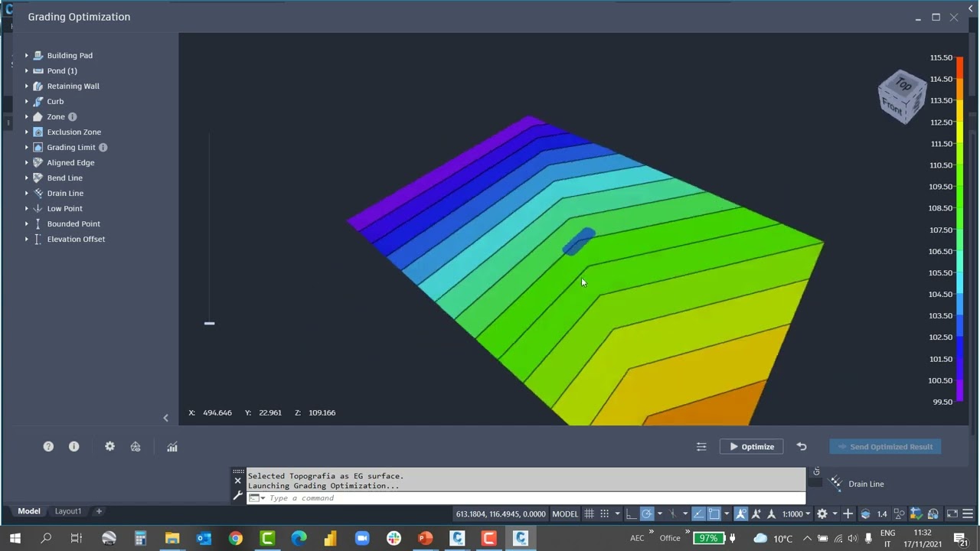This screenshot has width=980, height=551.
Task: Switch to the Layout1 tab
Action: (x=67, y=511)
